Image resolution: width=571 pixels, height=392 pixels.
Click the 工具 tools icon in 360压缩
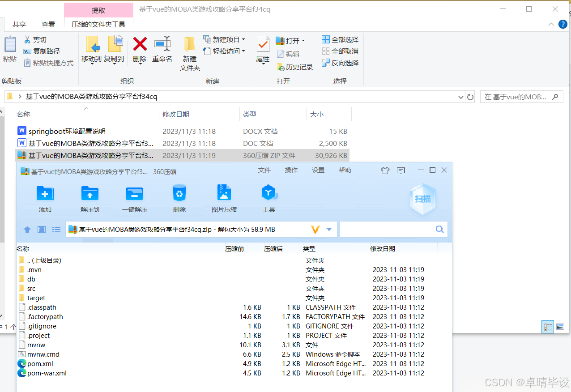tap(268, 198)
